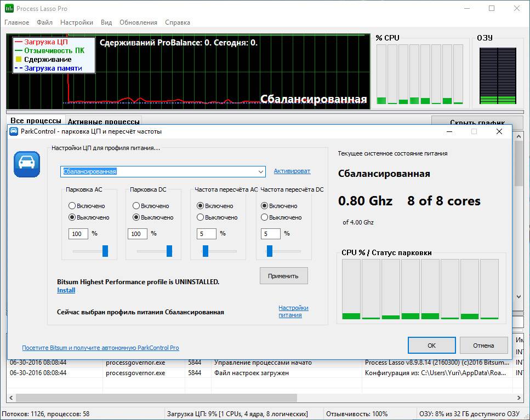The height and width of the screenshot is (420, 530).
Task: Click the Process Lasso title bar icon
Action: (x=9, y=9)
